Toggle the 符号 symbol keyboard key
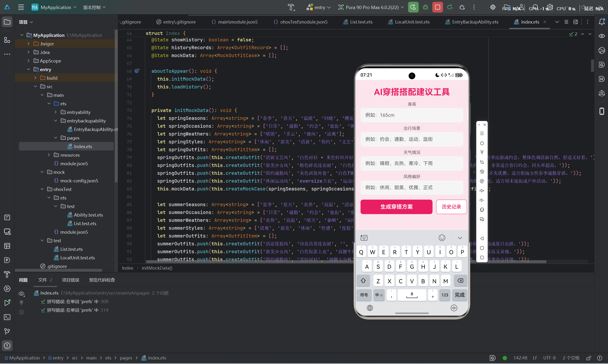 [x=364, y=295]
